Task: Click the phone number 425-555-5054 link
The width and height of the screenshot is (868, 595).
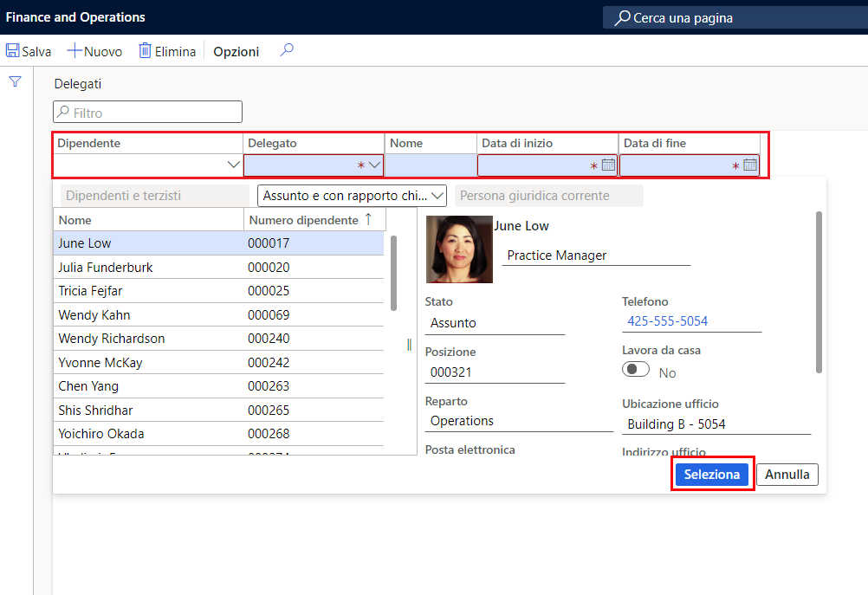Action: 666,321
